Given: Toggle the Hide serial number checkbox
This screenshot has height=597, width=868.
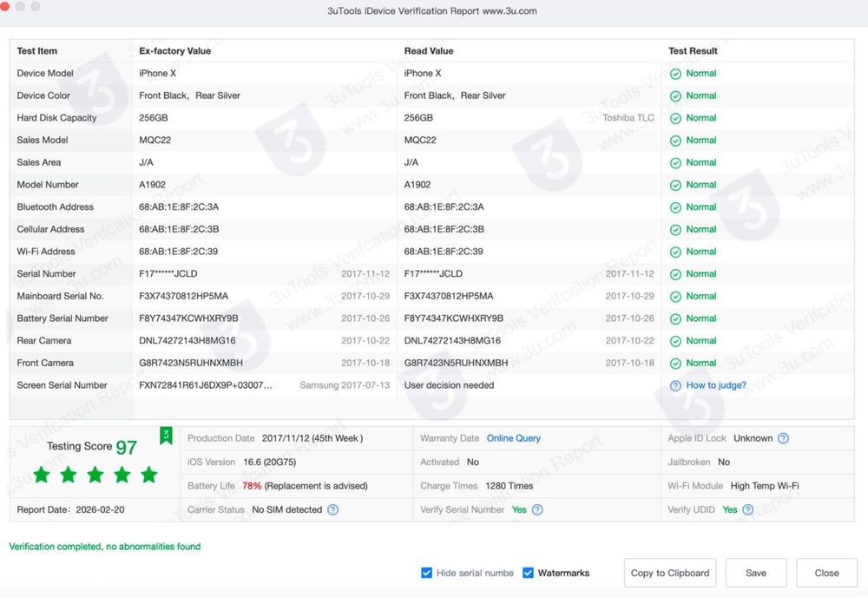Looking at the screenshot, I should tap(426, 573).
